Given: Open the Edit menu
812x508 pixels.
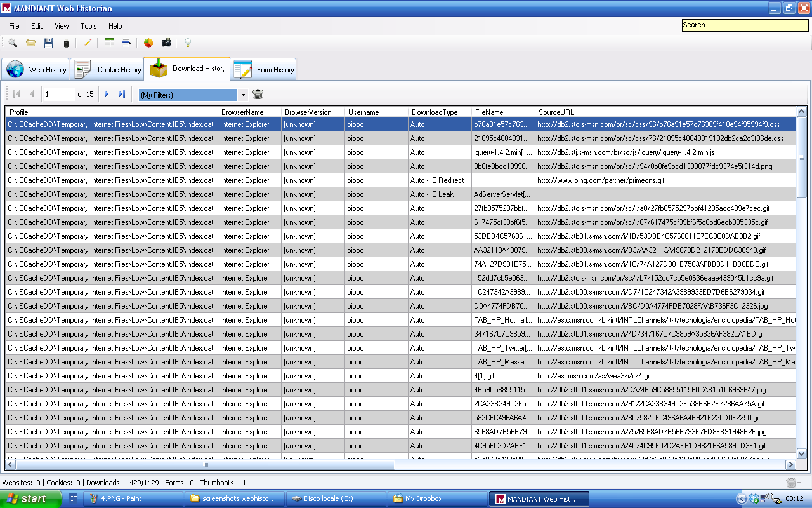Looking at the screenshot, I should point(37,26).
